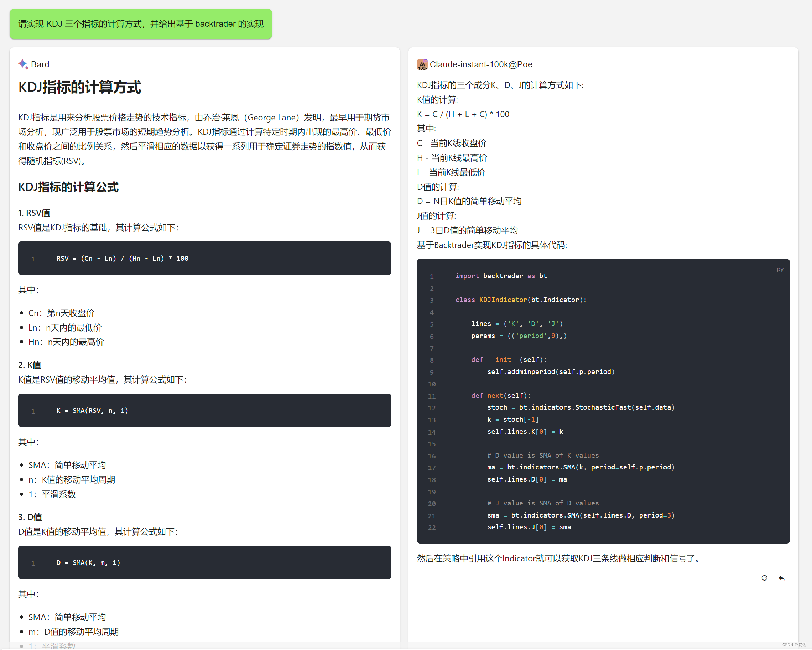Click the reply arrow icon
Screen dimensions: 812x650
(x=781, y=578)
